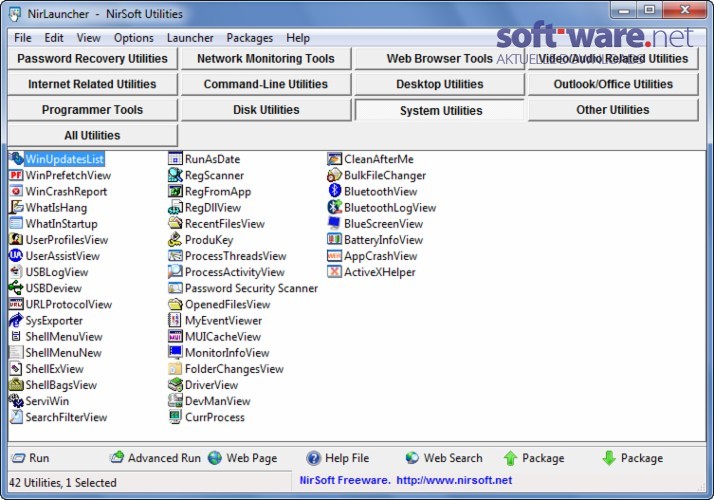Show the Outlook/Office Utilities group

(613, 84)
